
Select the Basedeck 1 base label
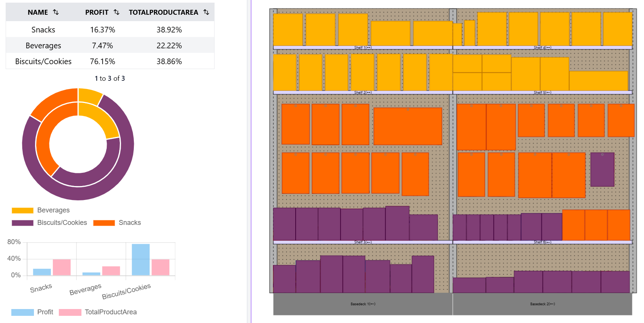(x=363, y=304)
